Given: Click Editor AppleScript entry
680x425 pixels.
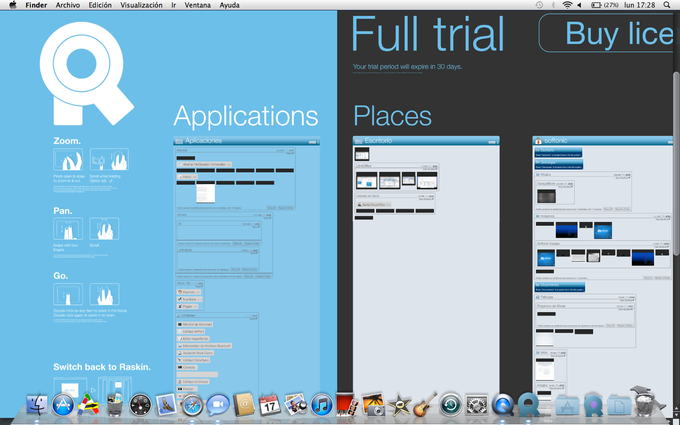Looking at the screenshot, I should 193,338.
